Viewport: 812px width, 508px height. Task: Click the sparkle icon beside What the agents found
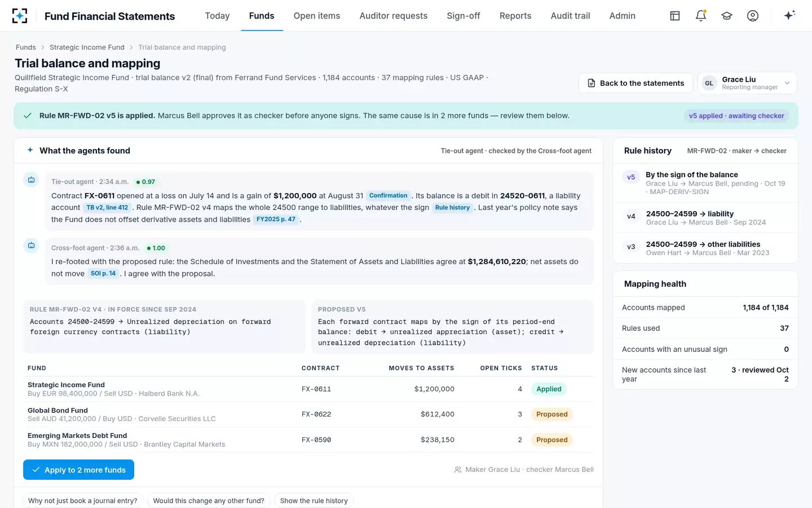tap(30, 150)
